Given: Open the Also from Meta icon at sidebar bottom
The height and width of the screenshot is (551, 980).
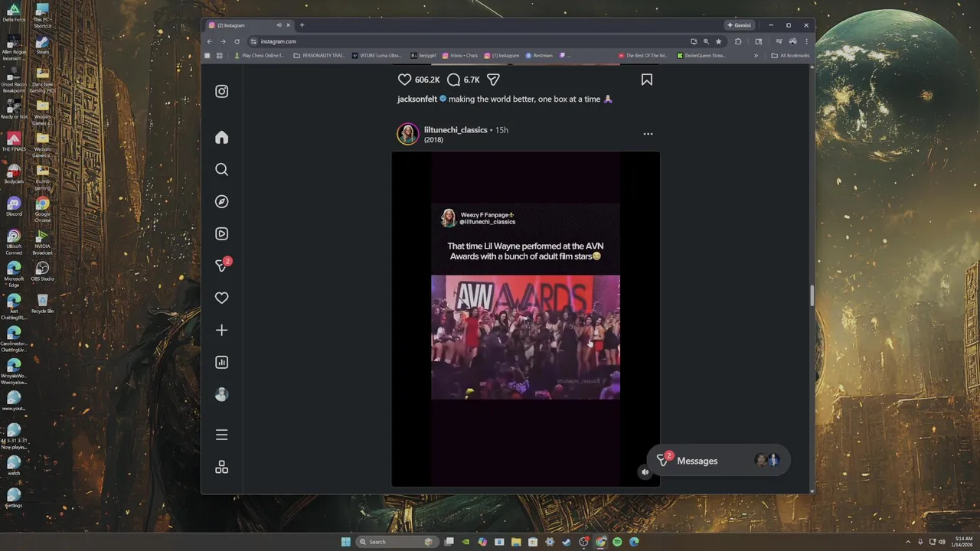Looking at the screenshot, I should coord(221,468).
